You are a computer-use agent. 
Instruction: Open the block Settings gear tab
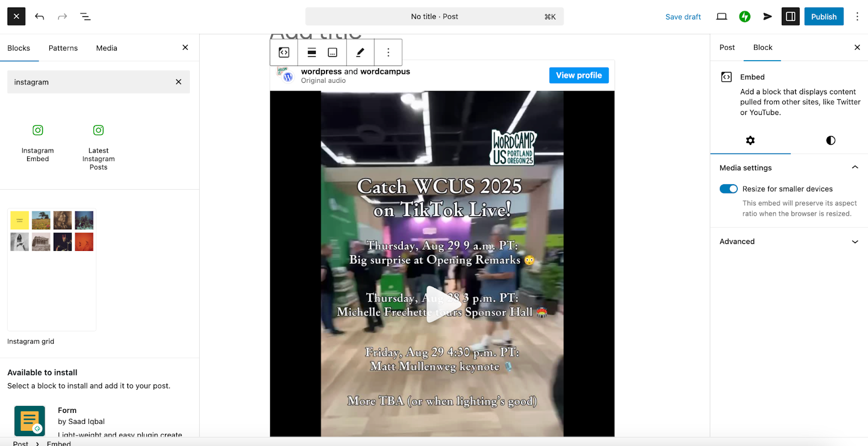[x=750, y=140]
